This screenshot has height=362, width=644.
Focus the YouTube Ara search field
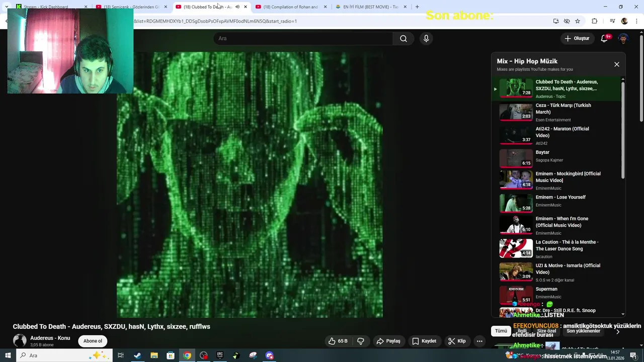pyautogui.click(x=303, y=39)
